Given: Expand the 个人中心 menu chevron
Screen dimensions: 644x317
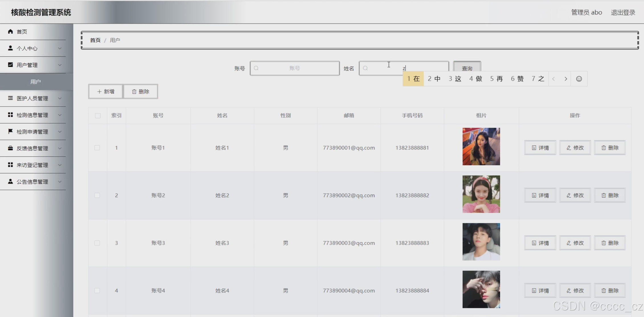Looking at the screenshot, I should coord(60,48).
